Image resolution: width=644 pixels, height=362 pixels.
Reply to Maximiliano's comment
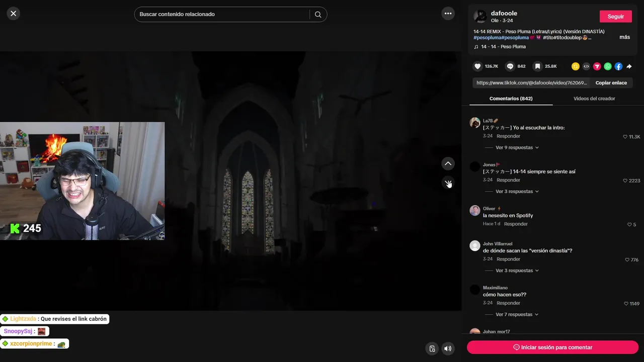tap(508, 303)
